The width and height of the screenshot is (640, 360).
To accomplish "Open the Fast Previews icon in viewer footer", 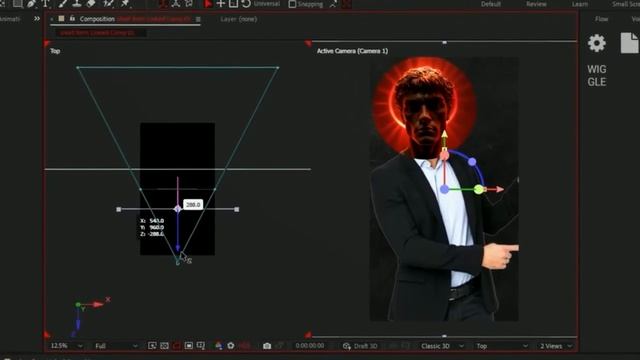I will (x=152, y=346).
